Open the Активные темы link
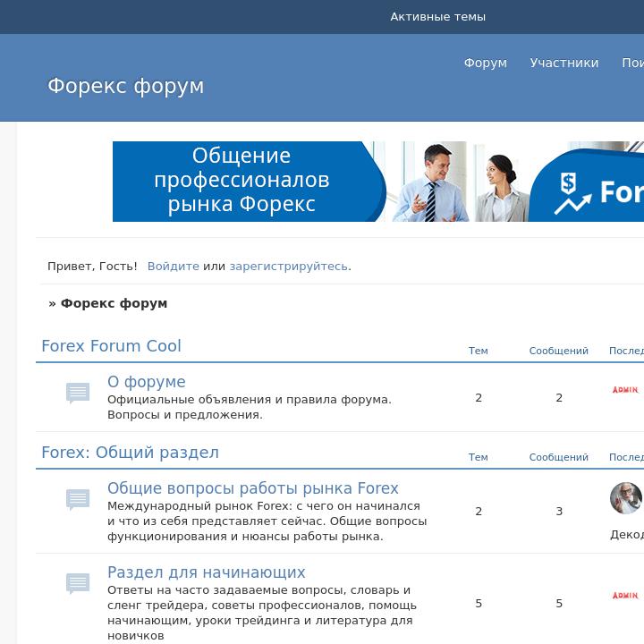 tap(437, 17)
